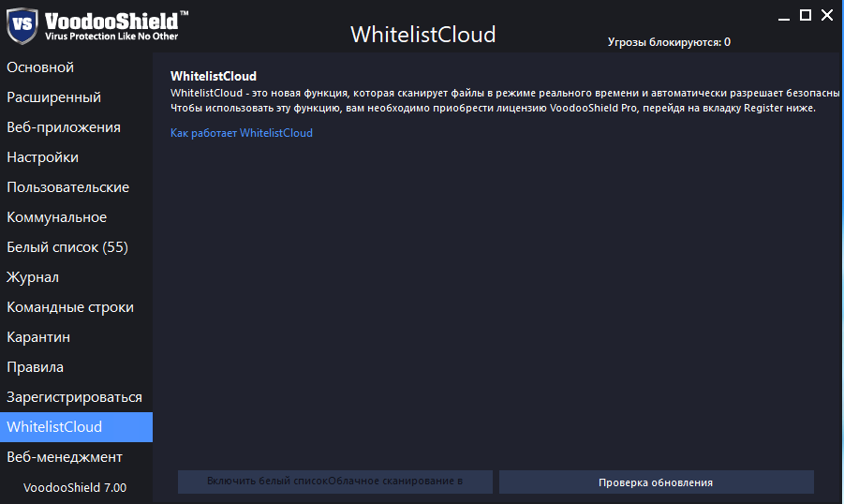Click the VoodooShield shield logo icon
This screenshot has width=844, height=504.
(22, 24)
